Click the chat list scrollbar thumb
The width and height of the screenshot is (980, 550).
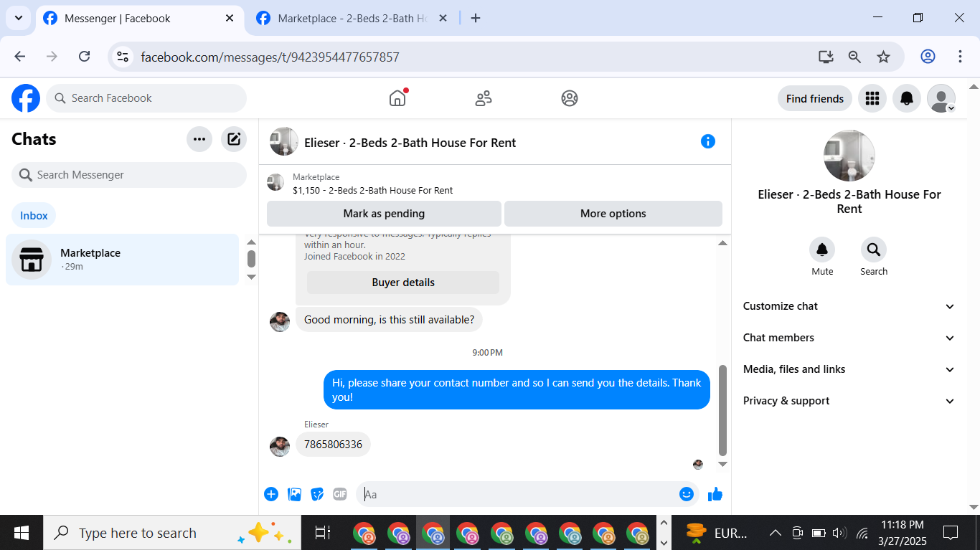coord(251,258)
